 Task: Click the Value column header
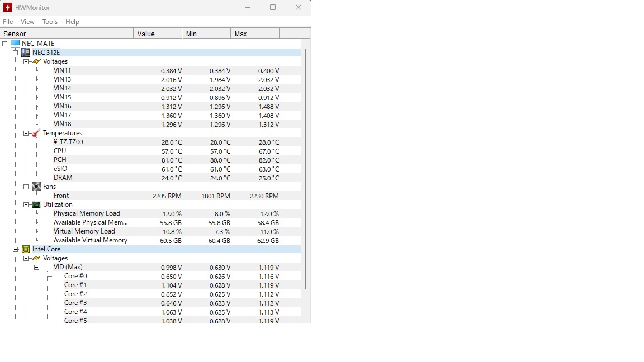tap(158, 34)
